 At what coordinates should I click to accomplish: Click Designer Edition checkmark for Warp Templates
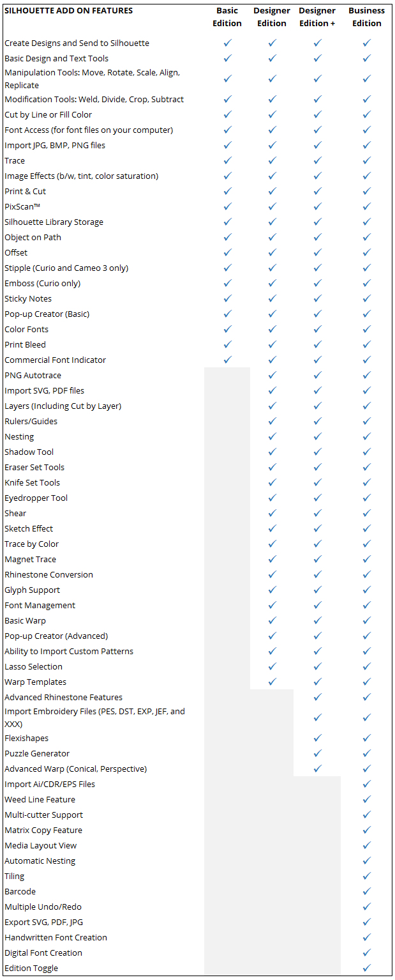pos(272,682)
